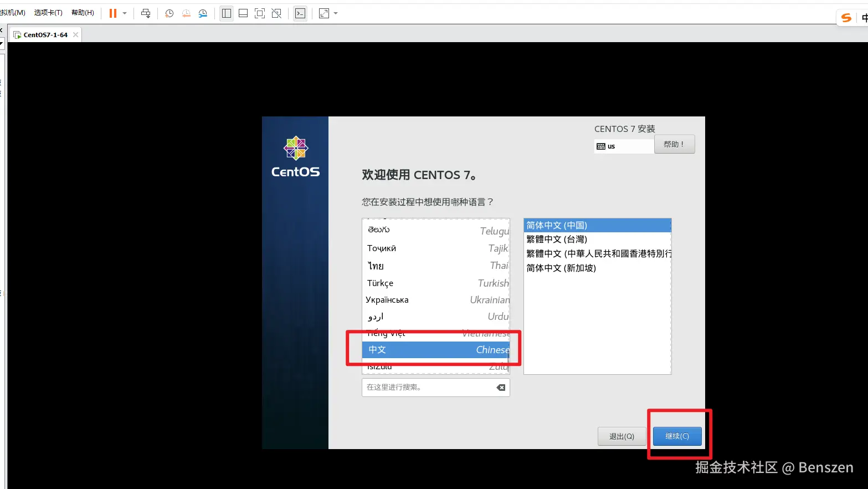Viewport: 868px width, 489px height.
Task: Click the 退出(Q) quit button
Action: click(622, 436)
